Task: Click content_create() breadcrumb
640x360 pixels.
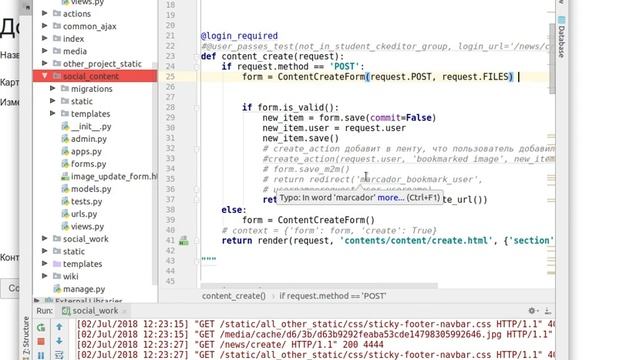Action: (x=234, y=296)
